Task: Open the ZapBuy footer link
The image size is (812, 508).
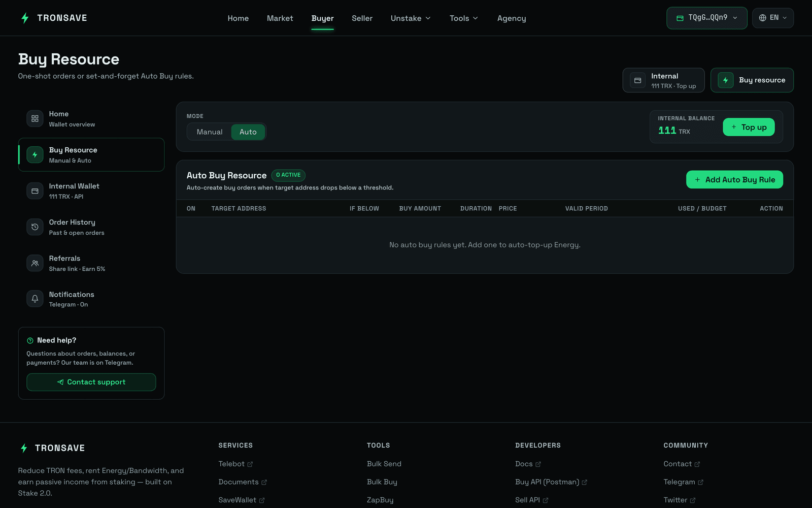Action: 380,500
